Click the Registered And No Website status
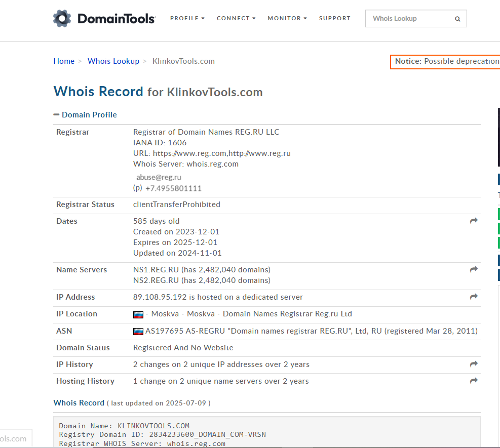The height and width of the screenshot is (448, 500). [x=183, y=348]
